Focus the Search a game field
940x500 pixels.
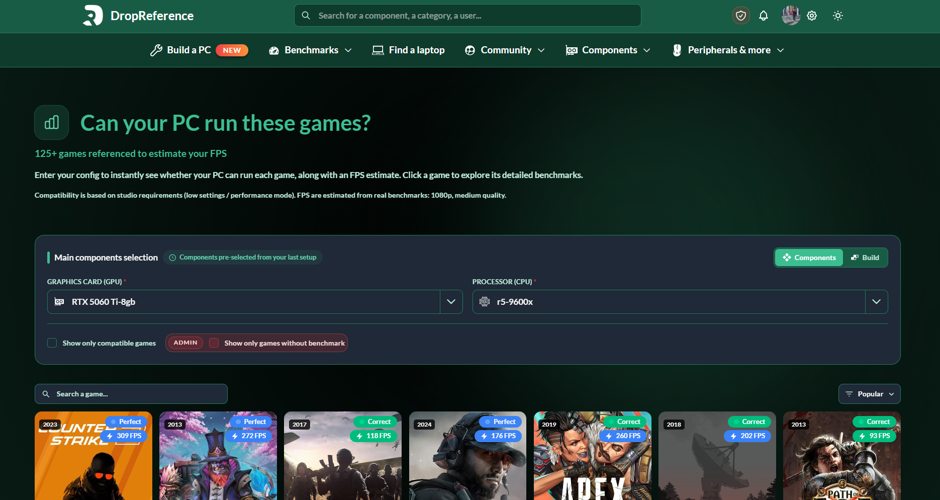click(131, 394)
